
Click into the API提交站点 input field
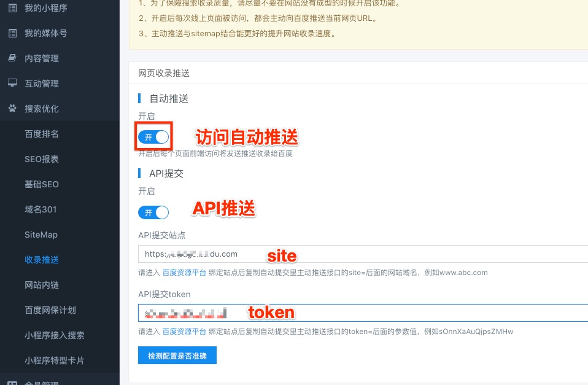pos(362,254)
